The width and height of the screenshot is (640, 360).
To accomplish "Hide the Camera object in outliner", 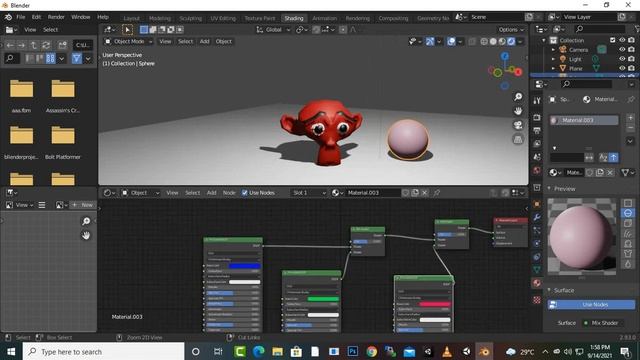I will pos(622,49).
